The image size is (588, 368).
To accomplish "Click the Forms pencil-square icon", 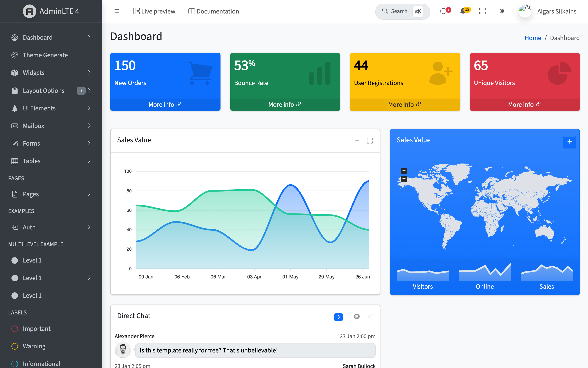I will 14,143.
